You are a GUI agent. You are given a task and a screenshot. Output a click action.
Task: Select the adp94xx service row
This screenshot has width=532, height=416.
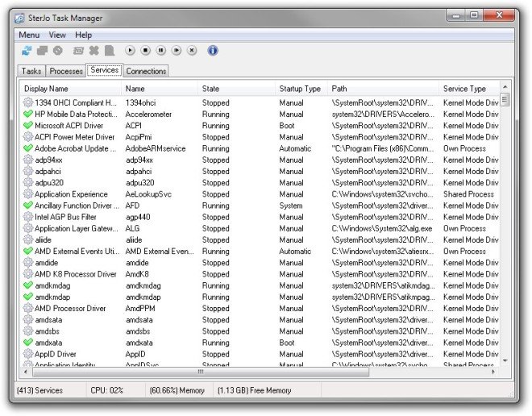[x=260, y=160]
